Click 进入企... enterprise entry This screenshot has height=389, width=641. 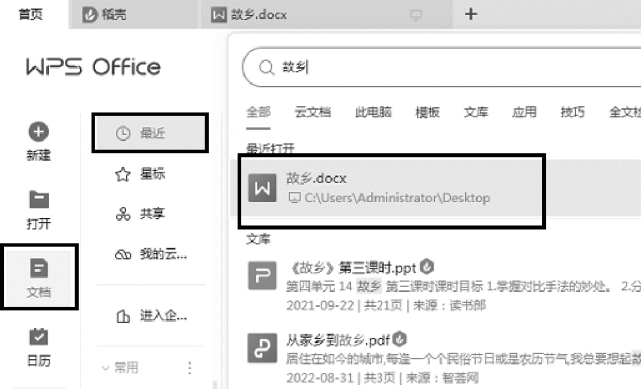[150, 315]
